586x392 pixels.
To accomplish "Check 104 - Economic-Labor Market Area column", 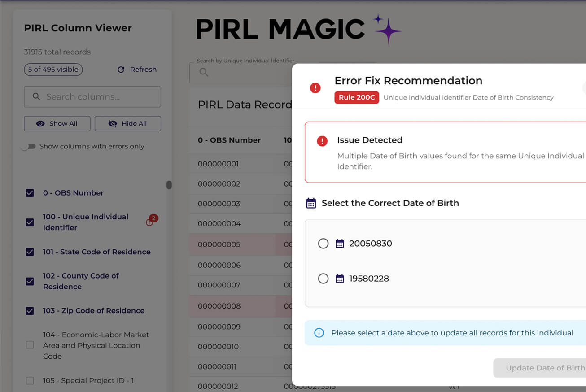I will (30, 345).
